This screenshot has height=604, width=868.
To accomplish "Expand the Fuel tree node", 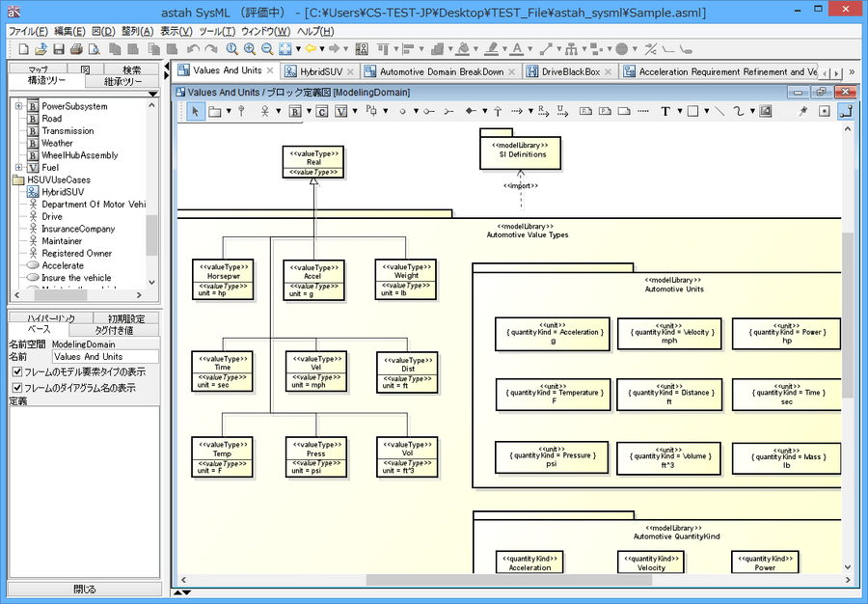I will click(19, 167).
